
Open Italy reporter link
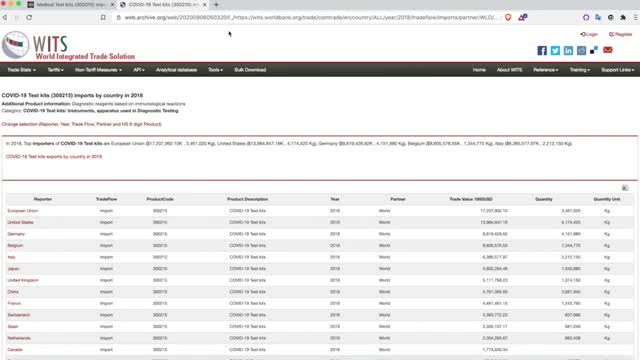click(x=11, y=257)
